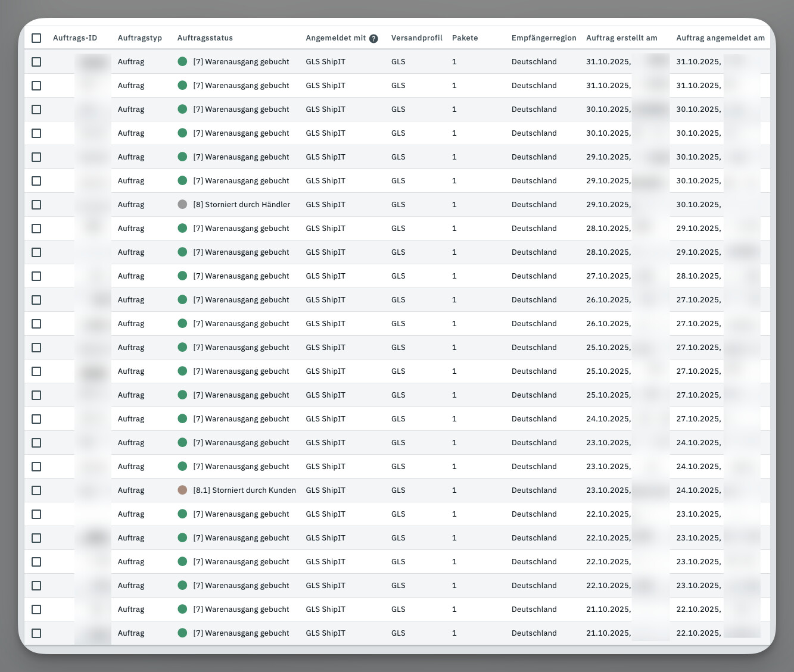Viewport: 794px width, 672px height.
Task: Sort by Auftrag erstellt am header
Action: click(621, 38)
